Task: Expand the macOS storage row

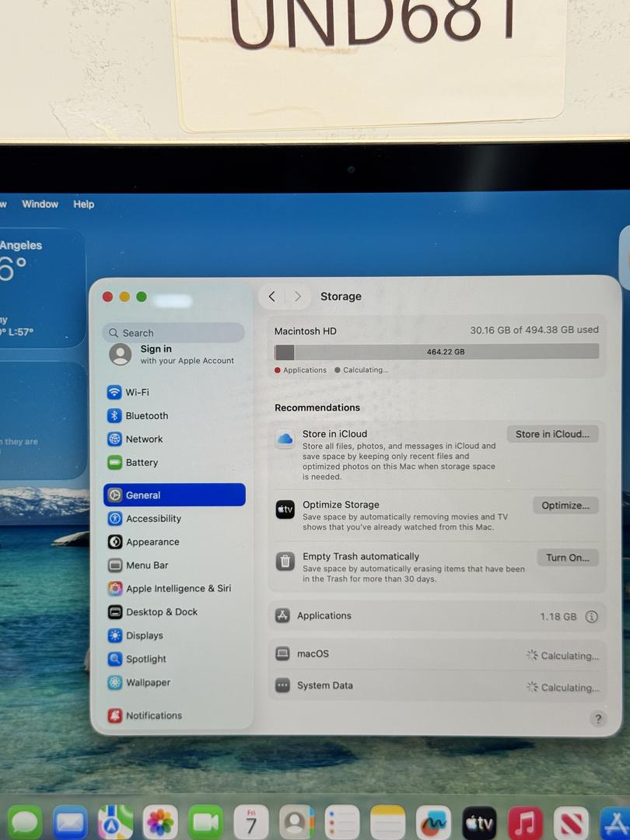Action: (x=313, y=654)
